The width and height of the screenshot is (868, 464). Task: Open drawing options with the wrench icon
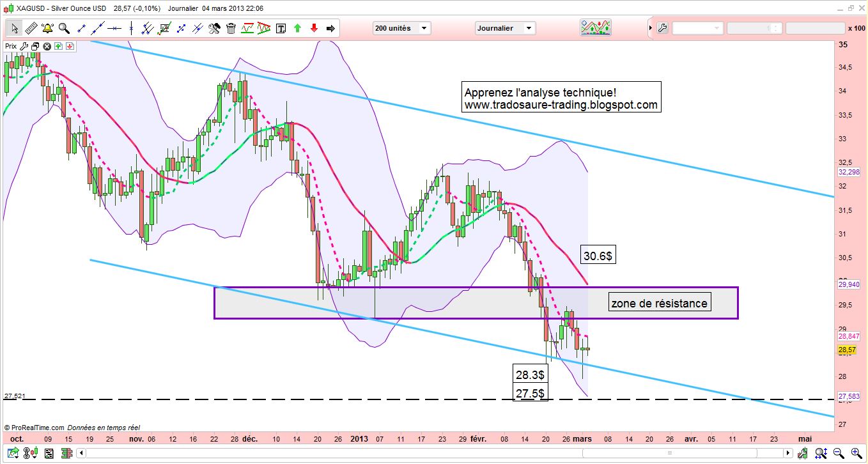213,28
